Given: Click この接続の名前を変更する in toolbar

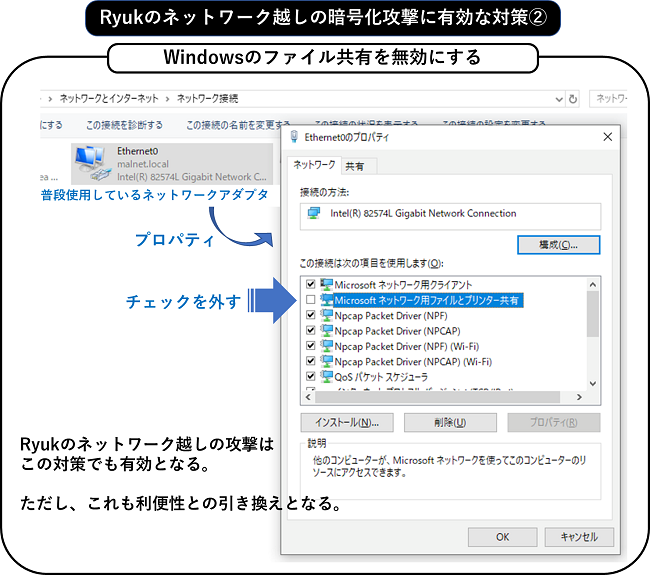Looking at the screenshot, I should click(x=238, y=125).
